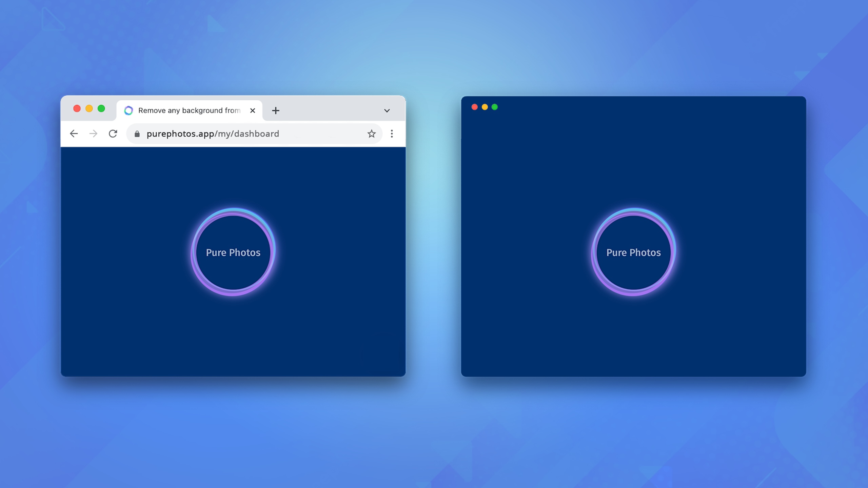Image resolution: width=868 pixels, height=488 pixels.
Task: Select the red traffic light button (browser)
Action: [x=76, y=110]
